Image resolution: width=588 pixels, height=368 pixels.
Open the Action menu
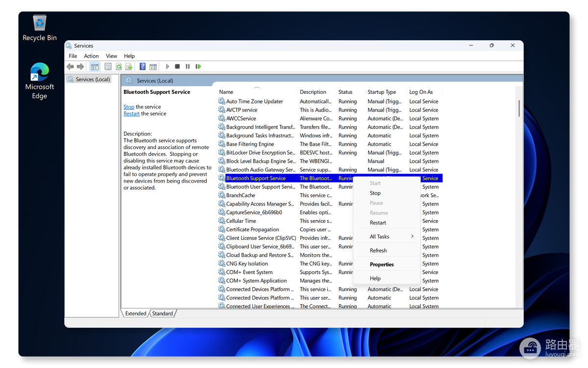91,56
